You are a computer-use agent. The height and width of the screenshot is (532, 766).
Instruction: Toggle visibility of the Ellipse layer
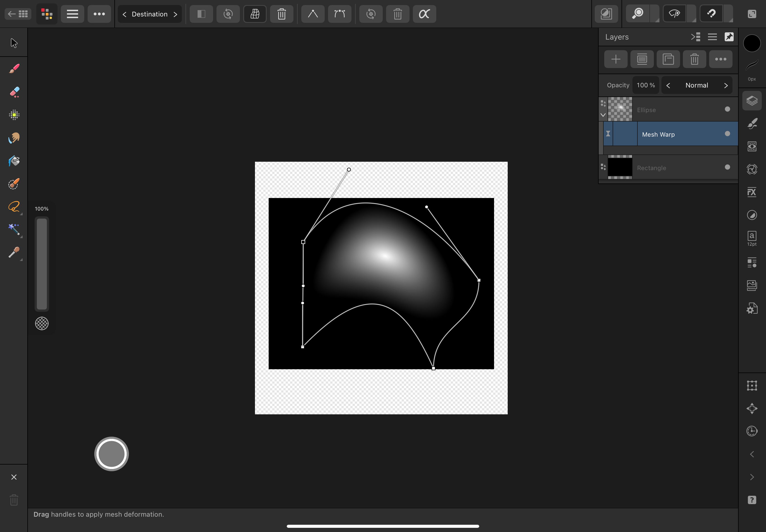pyautogui.click(x=727, y=109)
